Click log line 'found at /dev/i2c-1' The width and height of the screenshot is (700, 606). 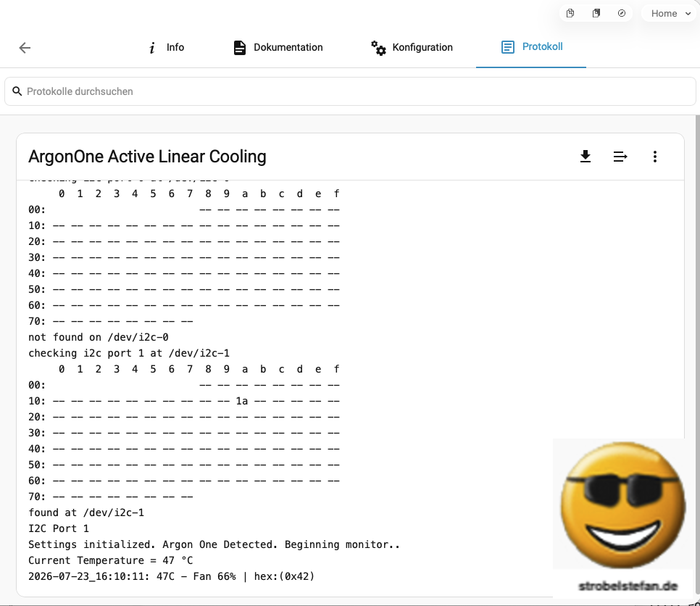[x=86, y=512]
